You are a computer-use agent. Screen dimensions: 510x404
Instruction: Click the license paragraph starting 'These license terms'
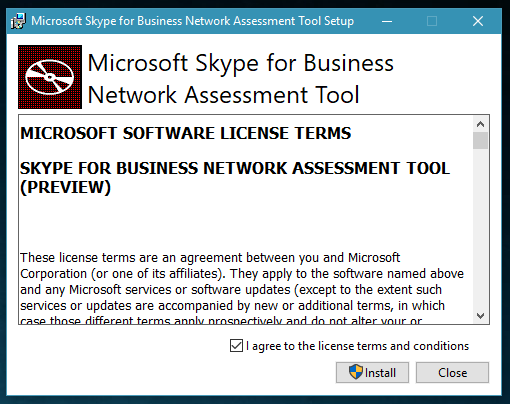coord(242,289)
